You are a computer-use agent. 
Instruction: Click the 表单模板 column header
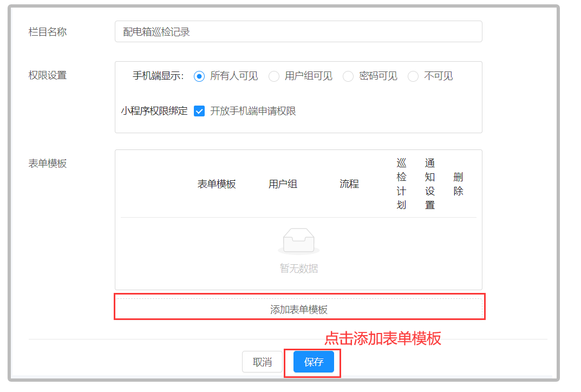tap(217, 184)
